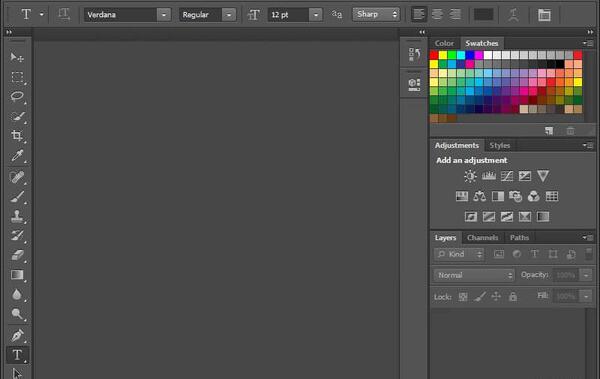Image resolution: width=600 pixels, height=379 pixels.
Task: Select the Brush tool
Action: coord(17,197)
